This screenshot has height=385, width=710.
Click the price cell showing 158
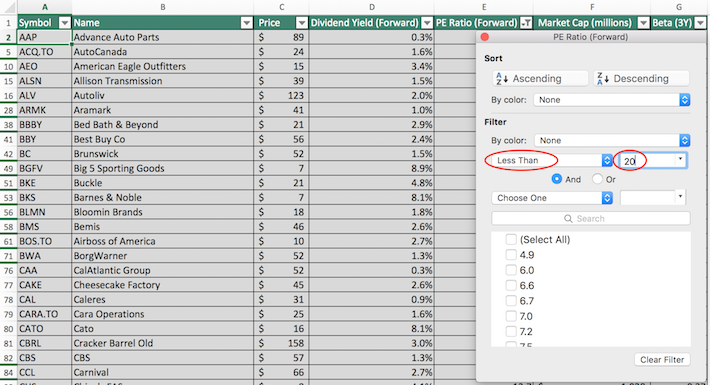point(281,343)
